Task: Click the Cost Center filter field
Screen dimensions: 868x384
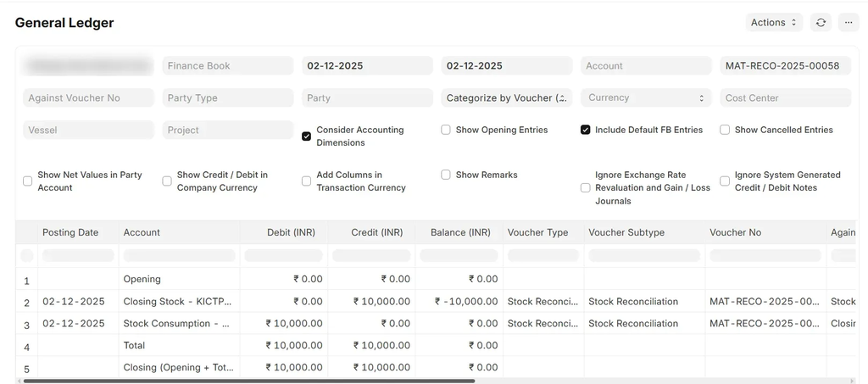Action: [785, 98]
